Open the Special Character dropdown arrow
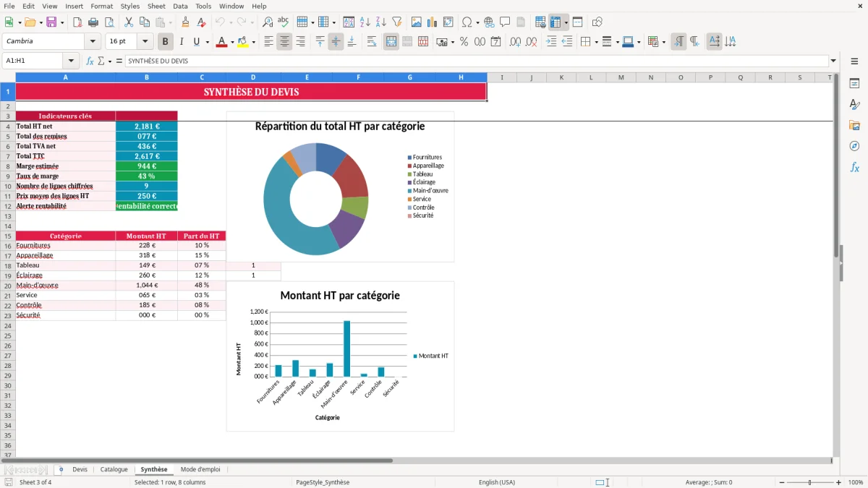The height and width of the screenshot is (488, 868). tap(477, 22)
